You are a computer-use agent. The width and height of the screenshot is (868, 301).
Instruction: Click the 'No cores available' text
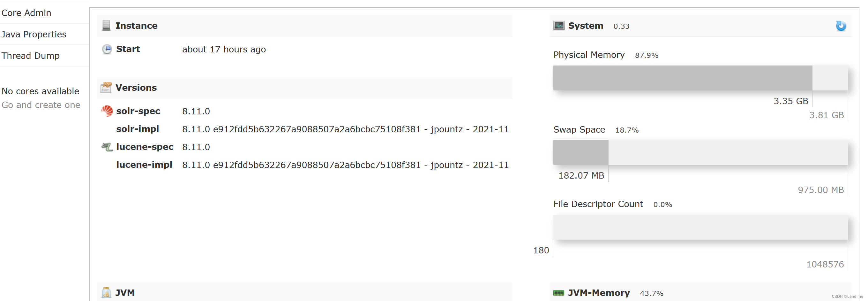tap(41, 91)
